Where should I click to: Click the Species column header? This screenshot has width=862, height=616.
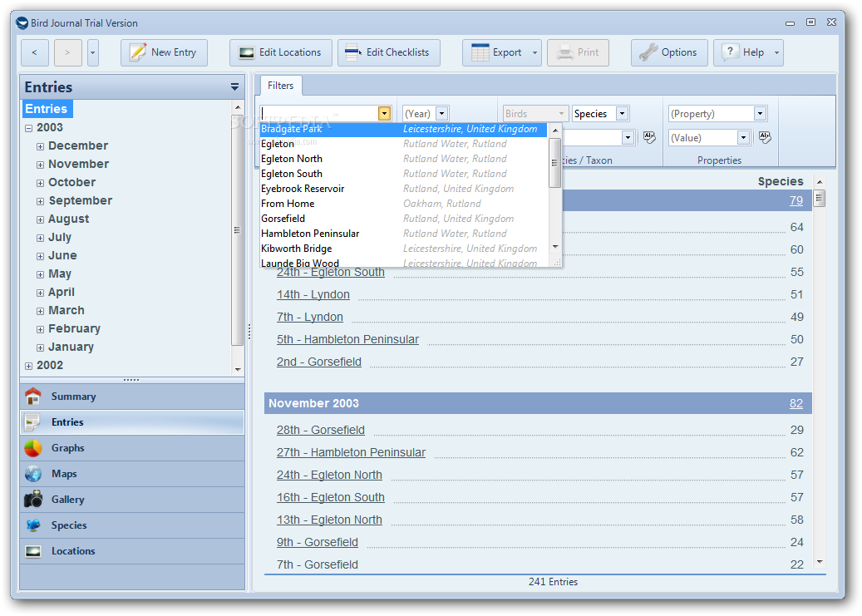tap(780, 181)
